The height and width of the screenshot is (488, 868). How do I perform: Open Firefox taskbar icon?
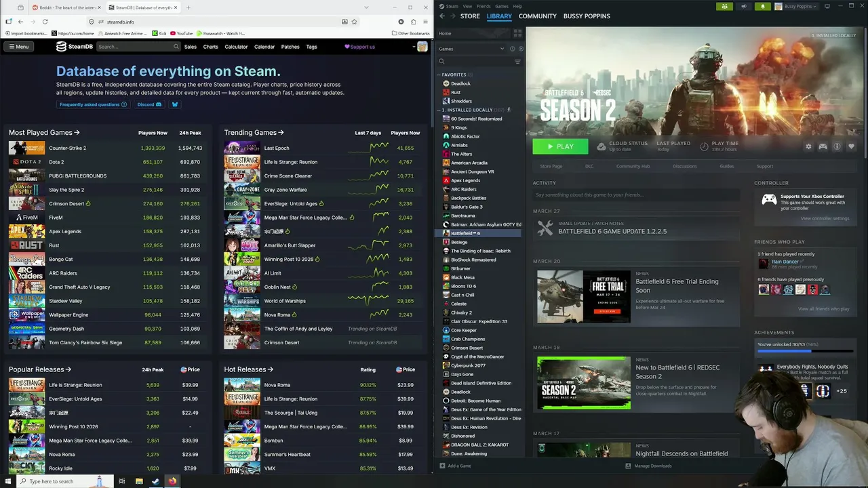pyautogui.click(x=172, y=481)
